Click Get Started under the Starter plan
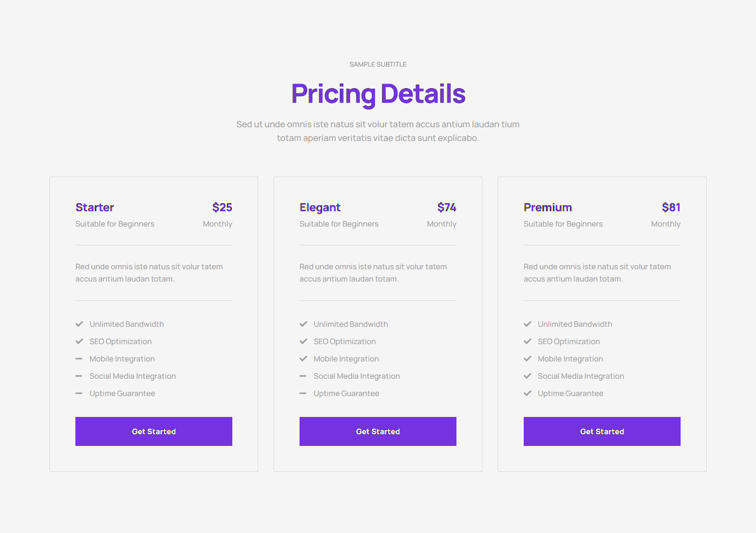Viewport: 756px width, 533px height. coord(153,431)
